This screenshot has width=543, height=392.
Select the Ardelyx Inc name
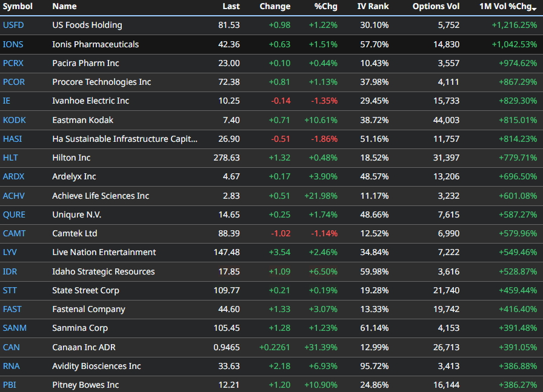74,176
